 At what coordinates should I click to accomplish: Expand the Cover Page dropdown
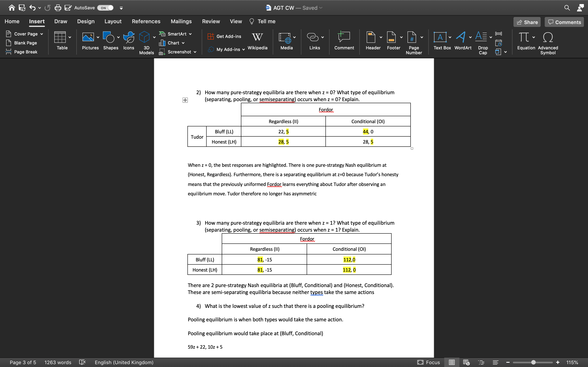pyautogui.click(x=42, y=34)
